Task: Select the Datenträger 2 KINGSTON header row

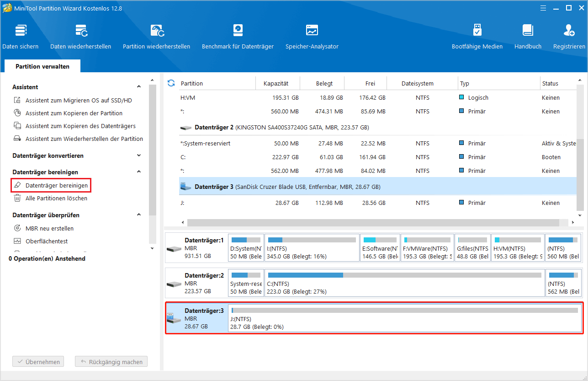Action: point(377,128)
